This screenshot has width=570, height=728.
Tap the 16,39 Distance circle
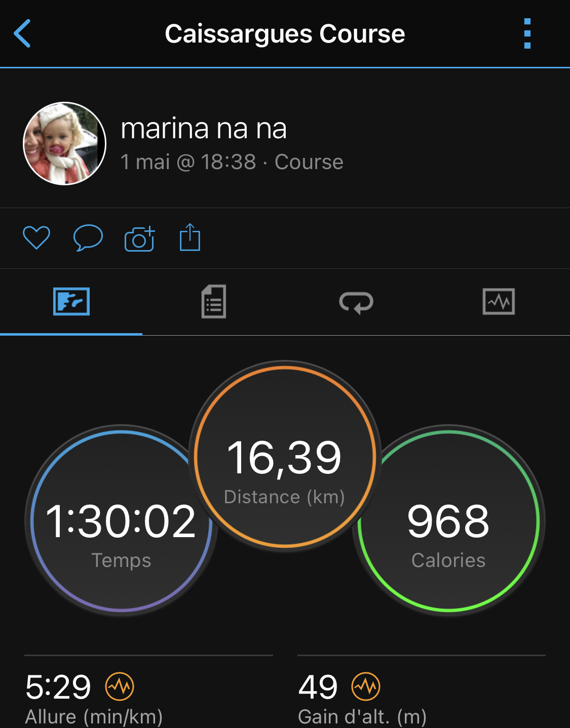tap(285, 457)
